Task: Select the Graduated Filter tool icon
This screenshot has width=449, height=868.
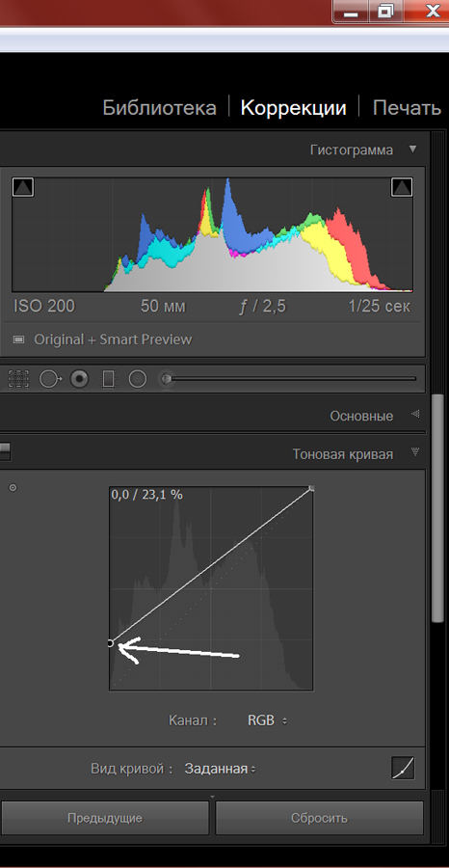Action: tap(108, 379)
